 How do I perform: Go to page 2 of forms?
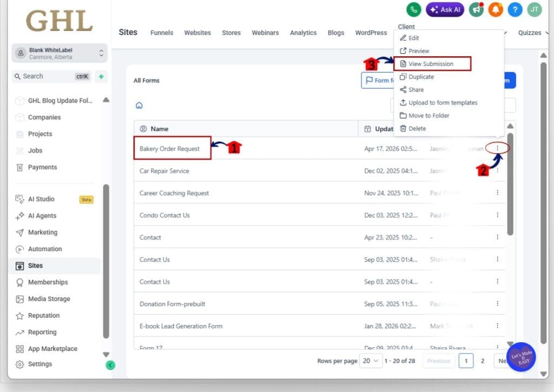pyautogui.click(x=483, y=361)
